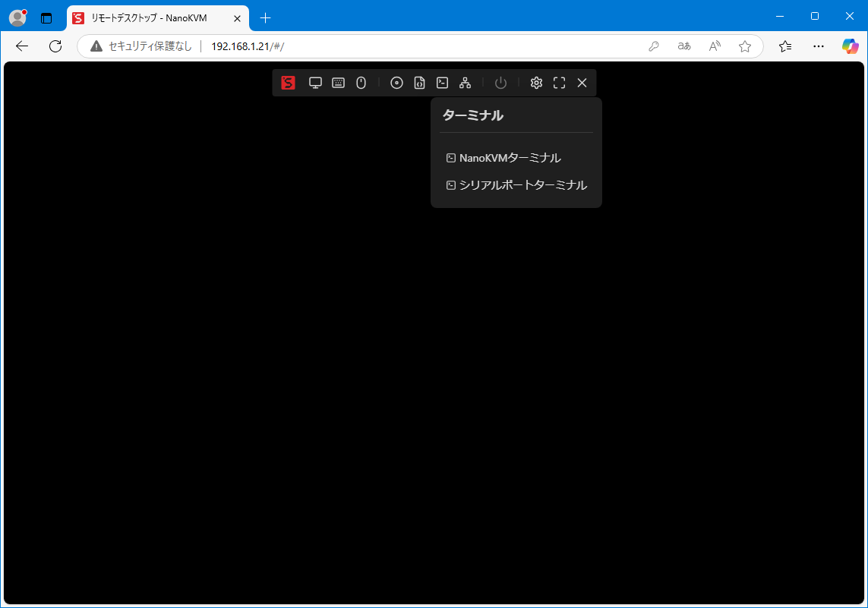This screenshot has width=868, height=608.
Task: Open a new browser tab
Action: pos(265,17)
